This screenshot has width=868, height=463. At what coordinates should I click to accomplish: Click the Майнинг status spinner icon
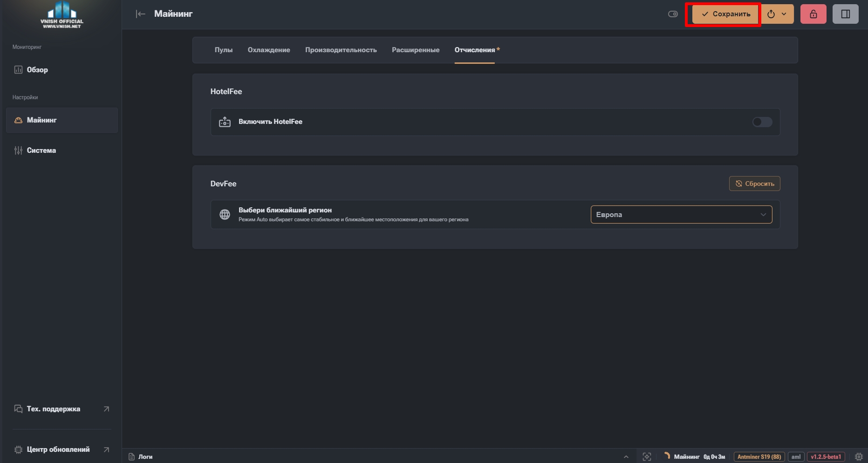(x=667, y=456)
